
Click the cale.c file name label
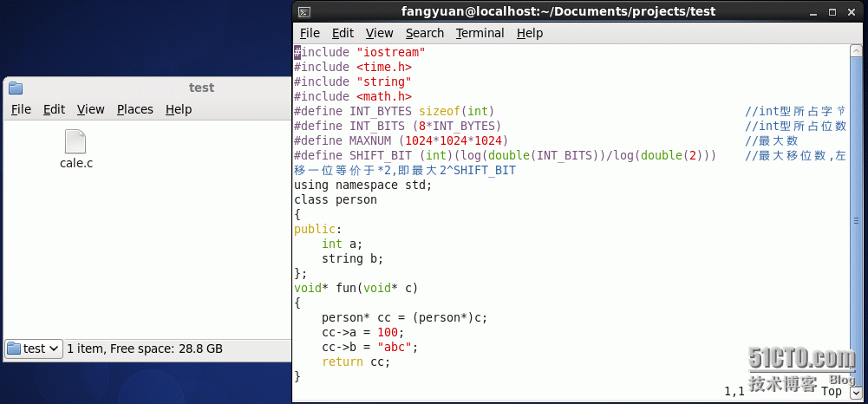point(76,163)
